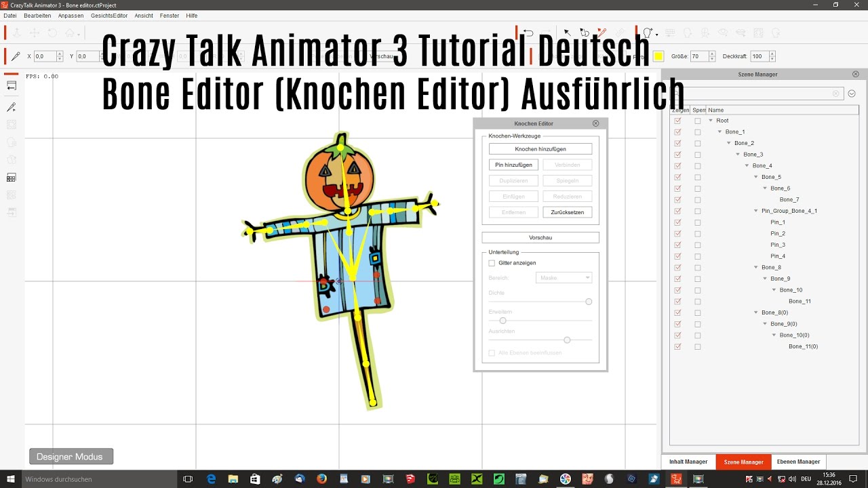868x488 pixels.
Task: Click the Pin hinzufügen button
Action: tap(513, 165)
